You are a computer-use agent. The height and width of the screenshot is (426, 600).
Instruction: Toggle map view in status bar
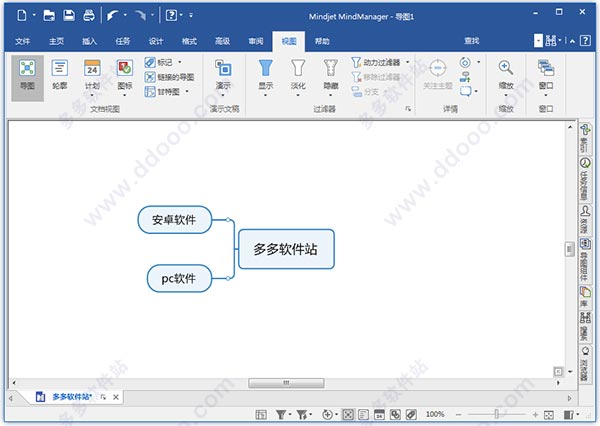348,415
